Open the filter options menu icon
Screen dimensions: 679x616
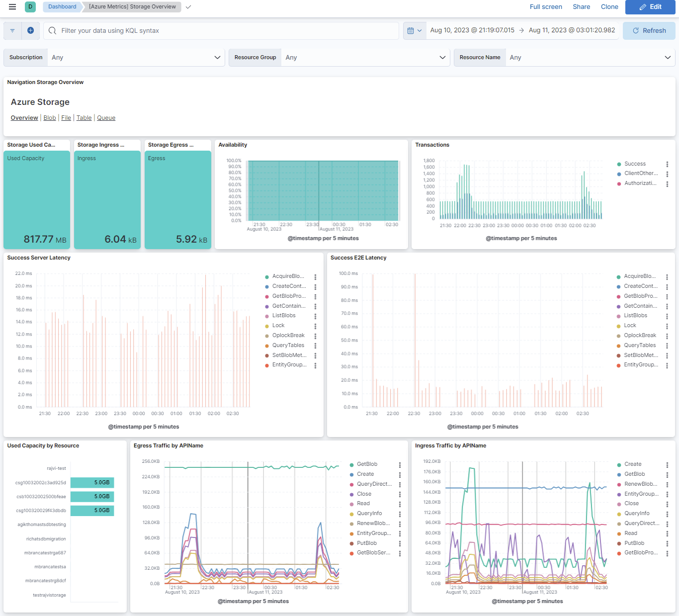[x=12, y=31]
